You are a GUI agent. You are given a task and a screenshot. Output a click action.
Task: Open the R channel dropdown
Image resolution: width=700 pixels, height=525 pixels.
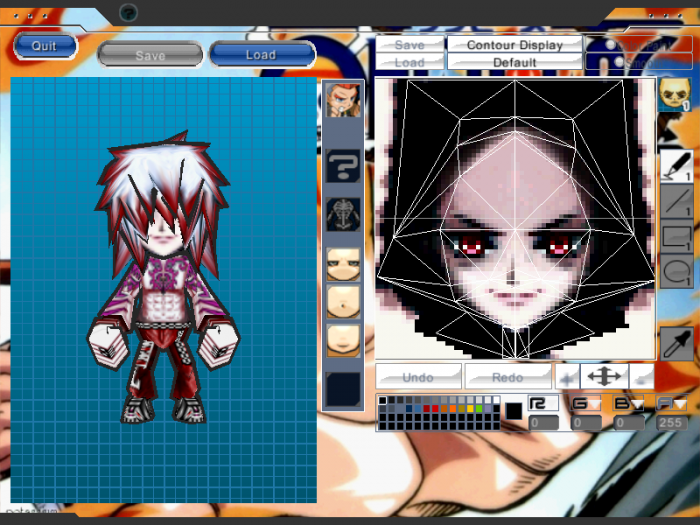(x=543, y=403)
